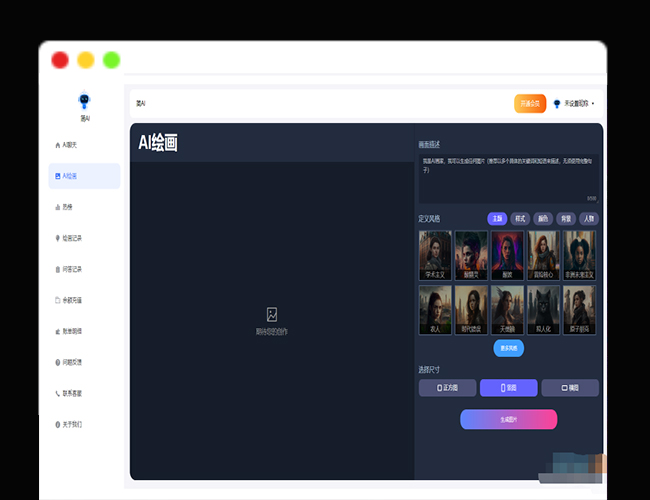Open 关于我们 in the sidebar
This screenshot has height=500, width=650.
[x=69, y=425]
